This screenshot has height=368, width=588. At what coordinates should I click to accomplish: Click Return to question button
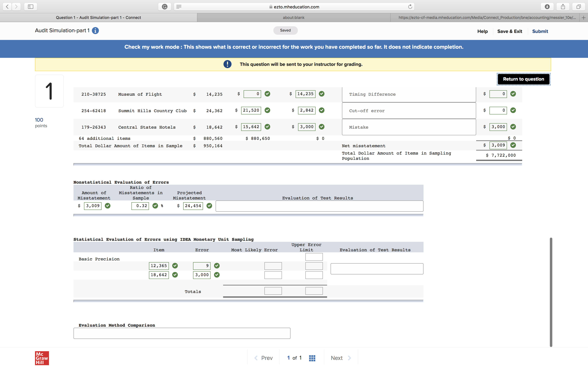[523, 79]
